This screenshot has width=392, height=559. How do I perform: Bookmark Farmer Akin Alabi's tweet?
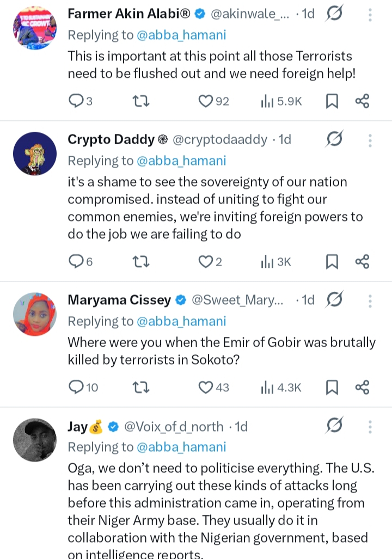[x=332, y=101]
